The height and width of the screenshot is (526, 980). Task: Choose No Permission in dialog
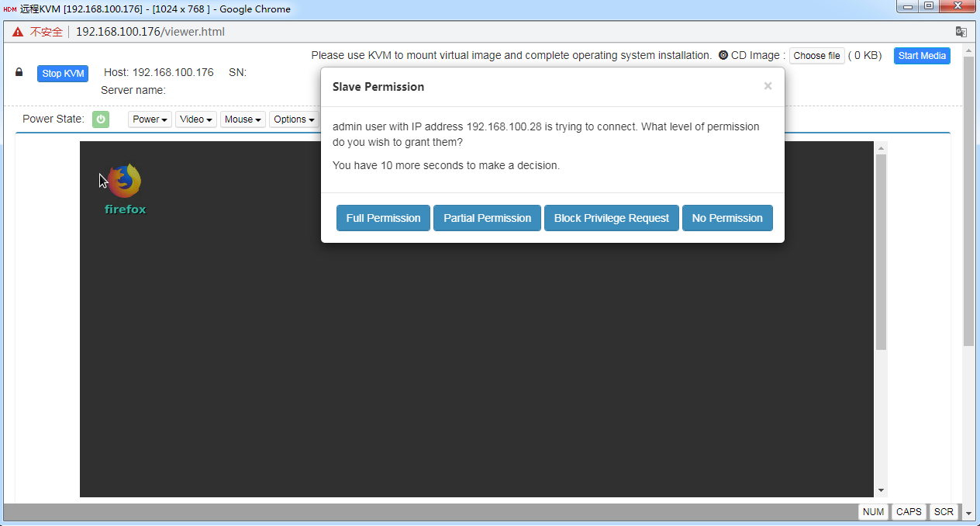(x=727, y=218)
